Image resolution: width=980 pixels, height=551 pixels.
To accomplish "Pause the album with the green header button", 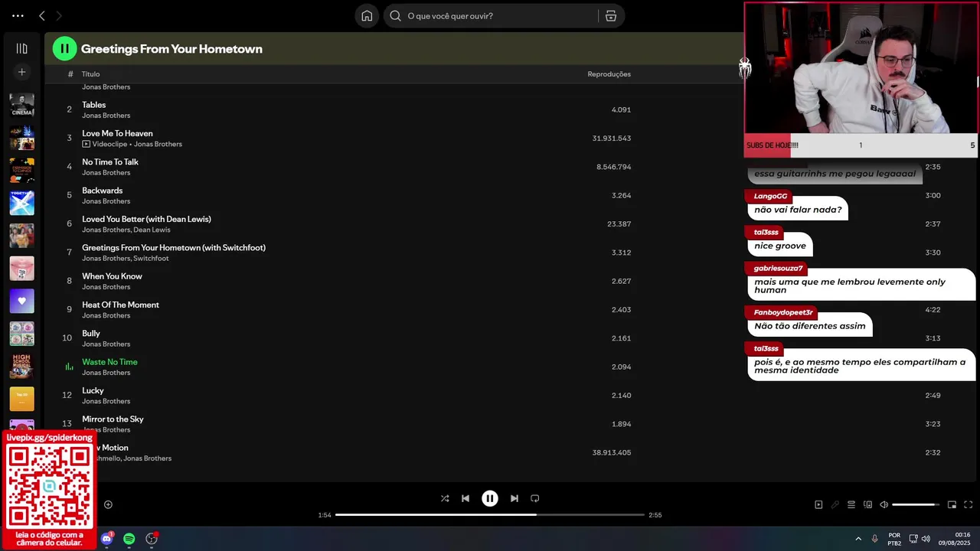I will coord(64,48).
